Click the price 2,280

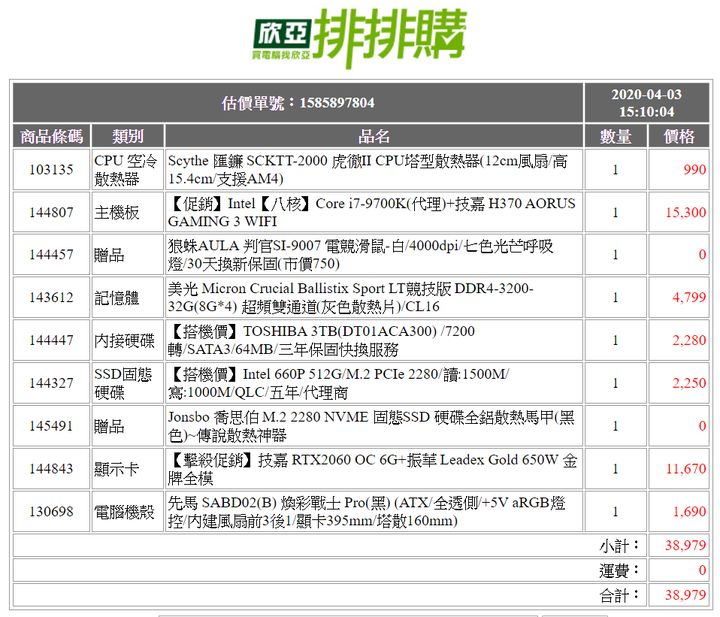(x=689, y=340)
